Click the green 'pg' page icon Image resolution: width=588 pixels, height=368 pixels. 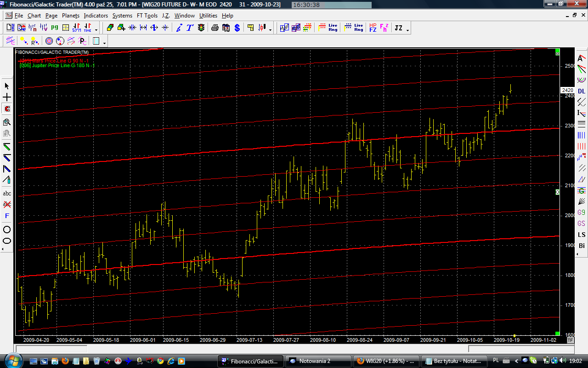click(55, 28)
